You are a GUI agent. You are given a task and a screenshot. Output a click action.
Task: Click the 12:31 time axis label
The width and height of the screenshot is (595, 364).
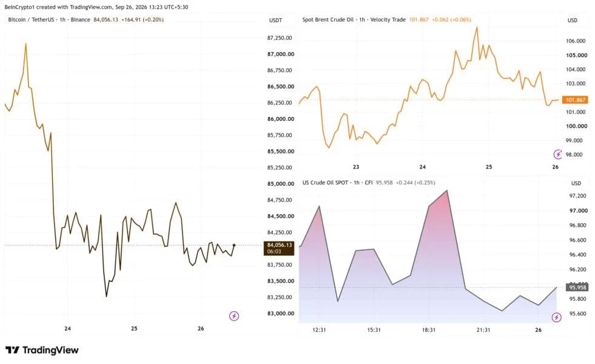319,330
